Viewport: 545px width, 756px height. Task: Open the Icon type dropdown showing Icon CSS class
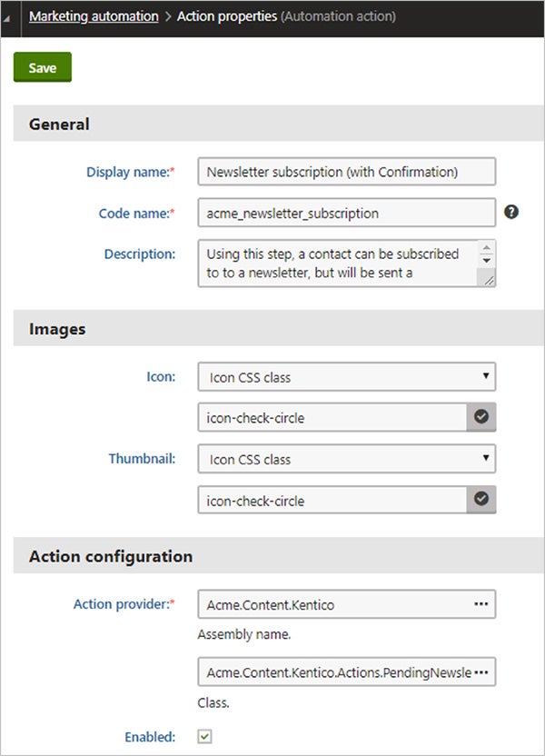coord(345,376)
